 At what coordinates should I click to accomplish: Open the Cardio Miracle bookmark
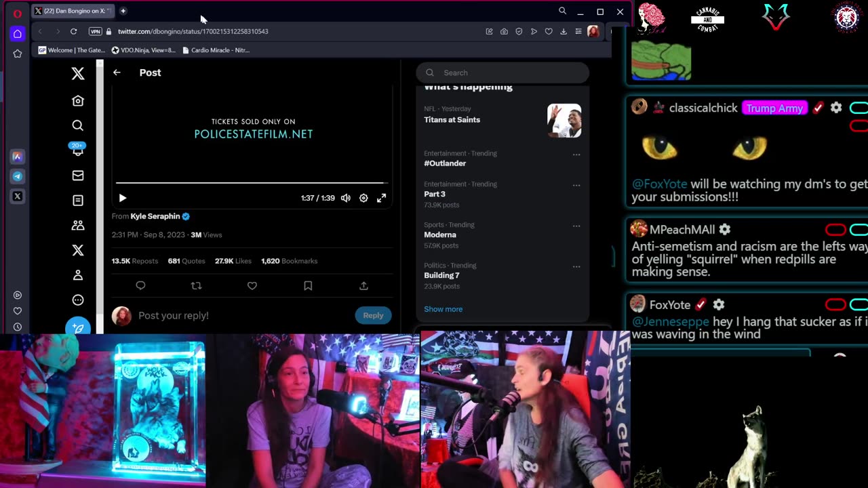point(216,50)
